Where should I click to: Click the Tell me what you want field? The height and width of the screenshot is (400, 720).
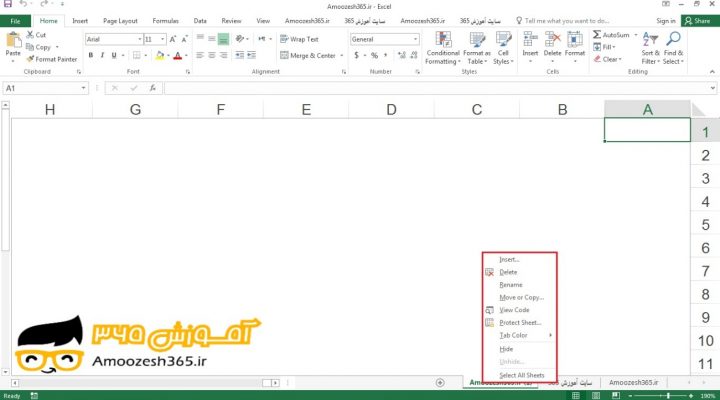[562, 21]
